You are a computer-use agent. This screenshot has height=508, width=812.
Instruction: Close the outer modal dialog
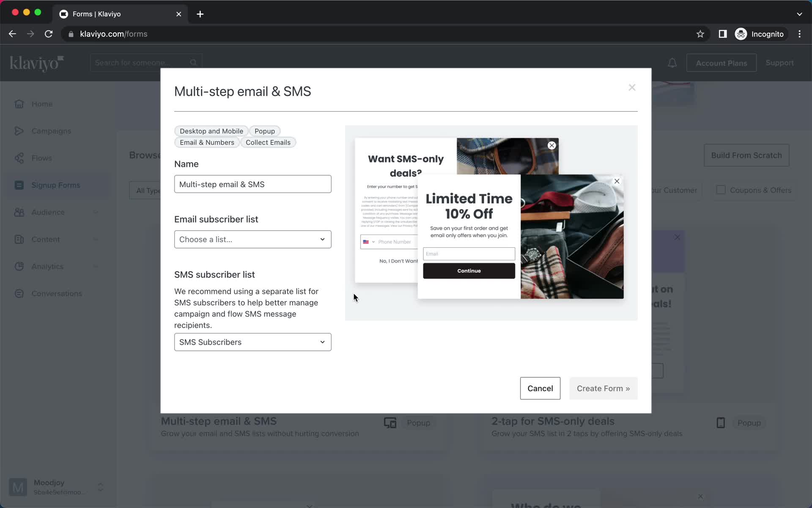tap(632, 87)
